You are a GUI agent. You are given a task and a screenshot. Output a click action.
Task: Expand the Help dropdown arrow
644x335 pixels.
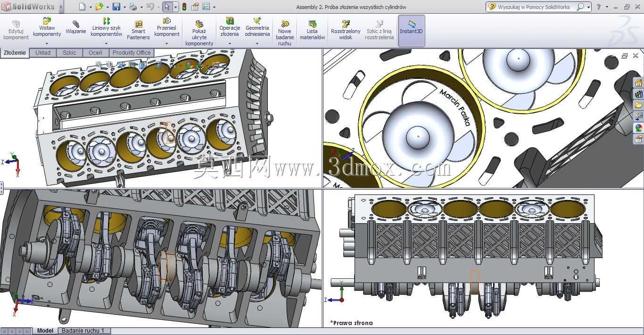pos(607,7)
